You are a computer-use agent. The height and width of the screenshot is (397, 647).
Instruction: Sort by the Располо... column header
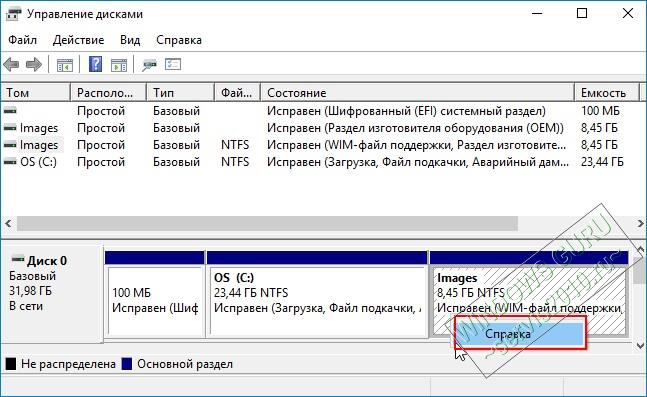pos(109,93)
